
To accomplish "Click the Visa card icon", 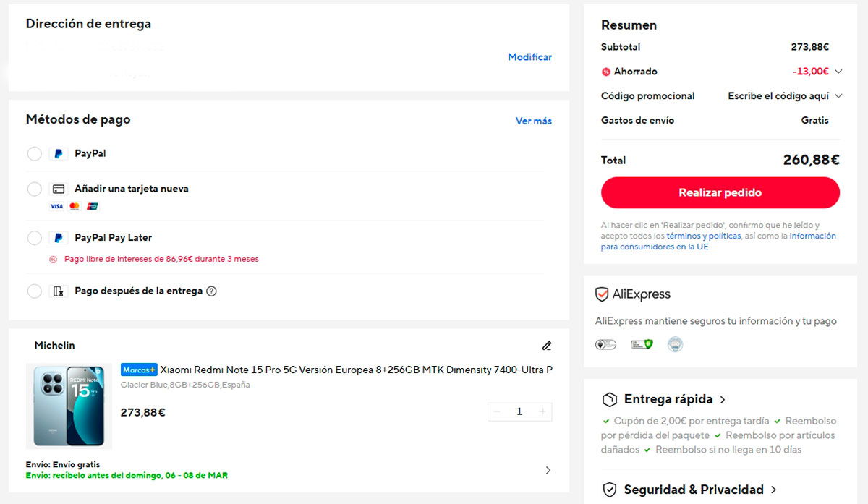I will tap(55, 206).
